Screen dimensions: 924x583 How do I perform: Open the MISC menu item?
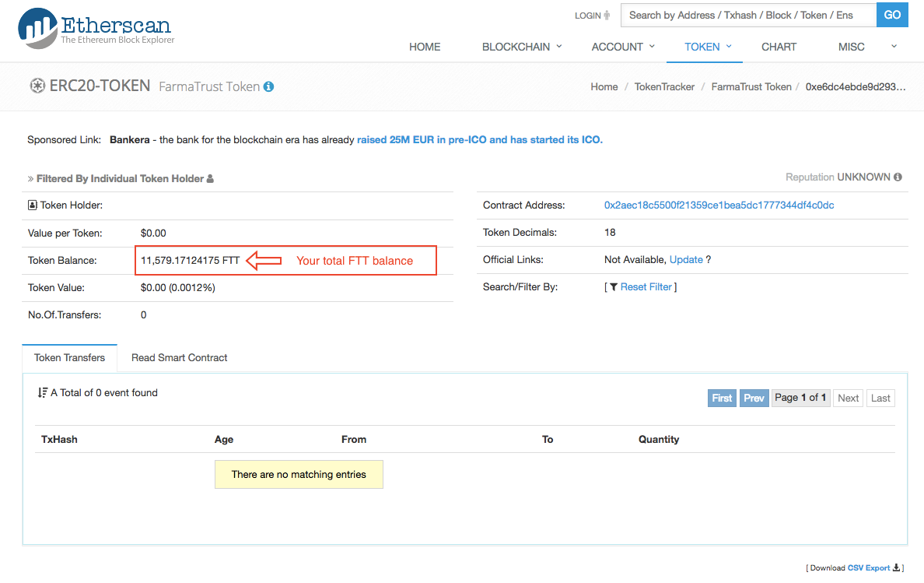click(x=852, y=47)
